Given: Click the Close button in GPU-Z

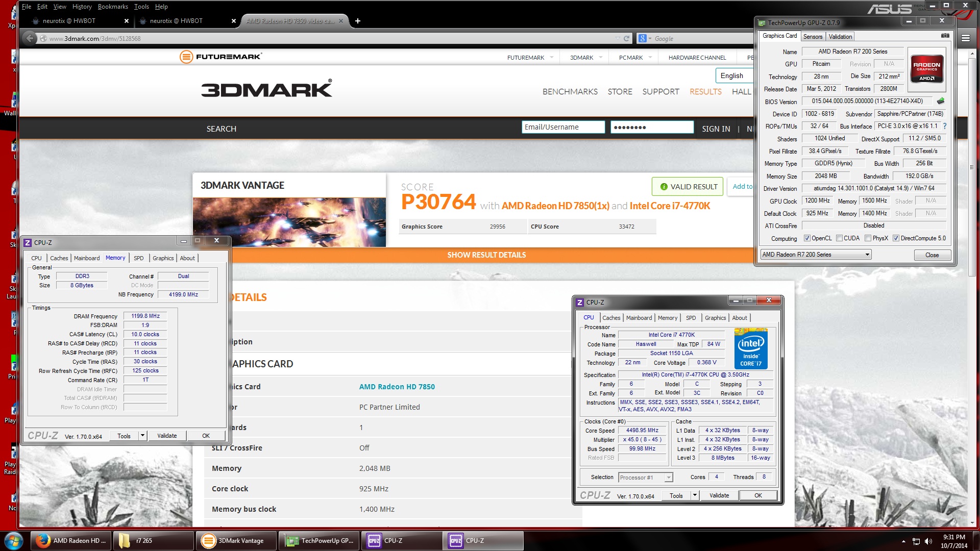Looking at the screenshot, I should tap(932, 255).
